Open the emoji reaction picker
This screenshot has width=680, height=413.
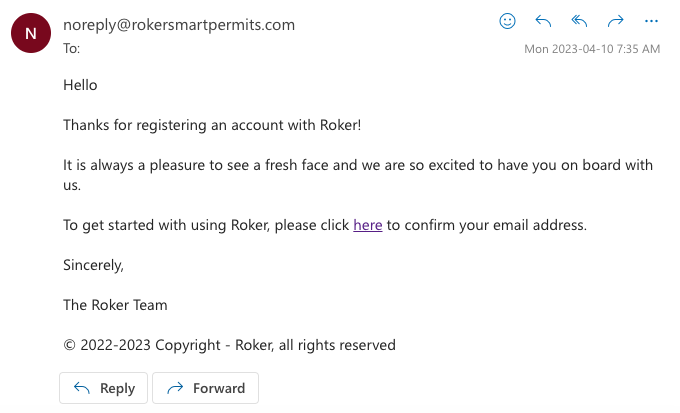[507, 21]
